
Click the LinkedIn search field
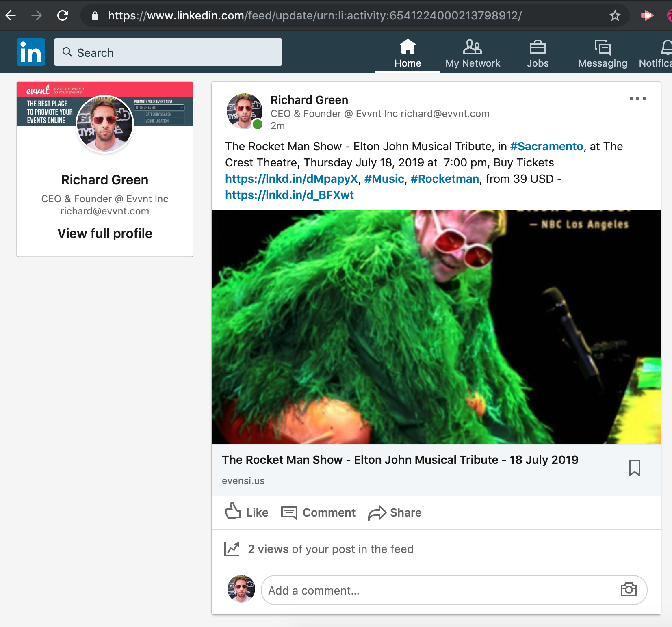click(168, 52)
